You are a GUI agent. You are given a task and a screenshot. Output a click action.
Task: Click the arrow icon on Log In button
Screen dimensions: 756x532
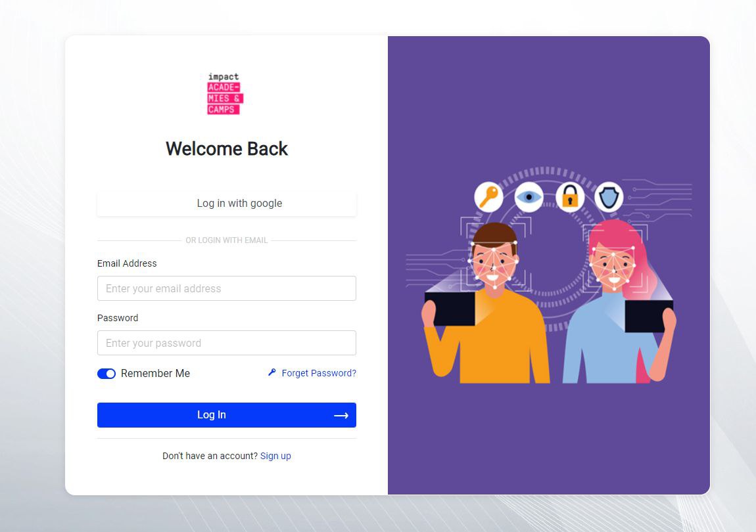341,415
